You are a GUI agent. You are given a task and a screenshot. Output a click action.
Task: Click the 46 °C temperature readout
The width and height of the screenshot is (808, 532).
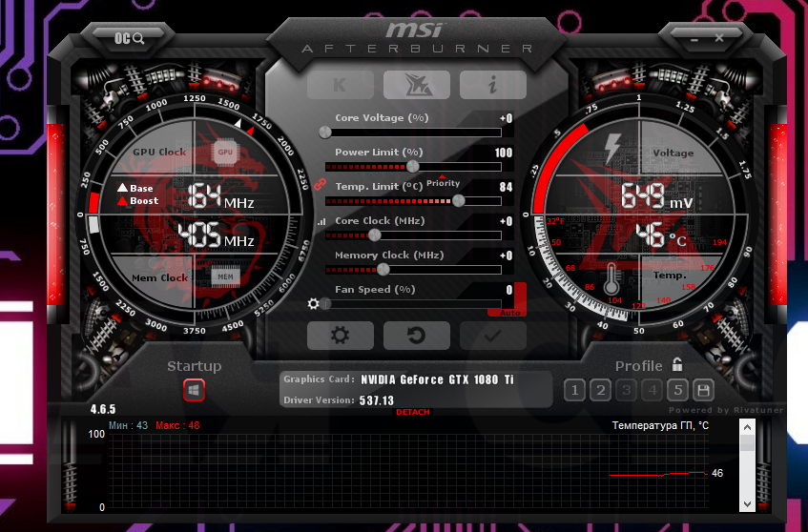[661, 235]
